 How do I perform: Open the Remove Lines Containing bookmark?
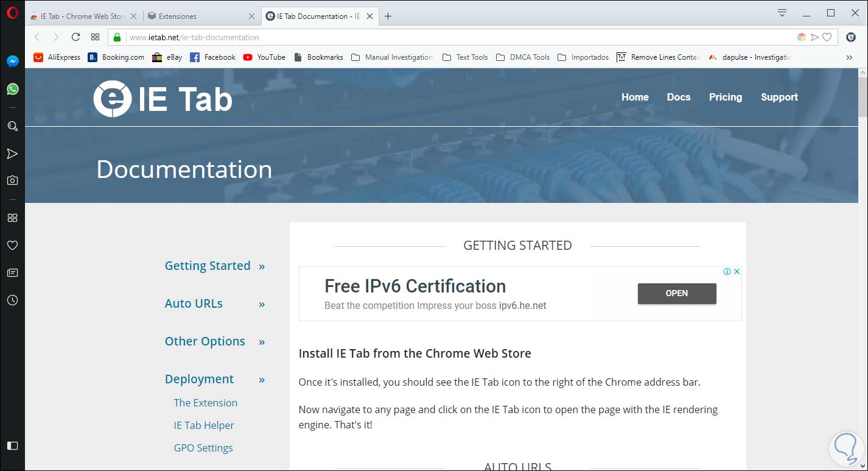click(658, 57)
